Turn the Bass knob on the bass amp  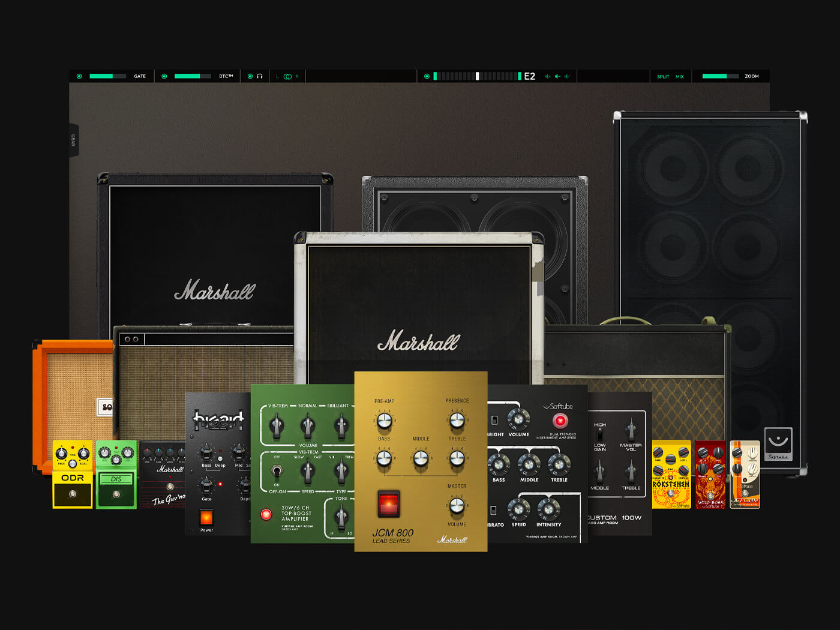pos(206,452)
